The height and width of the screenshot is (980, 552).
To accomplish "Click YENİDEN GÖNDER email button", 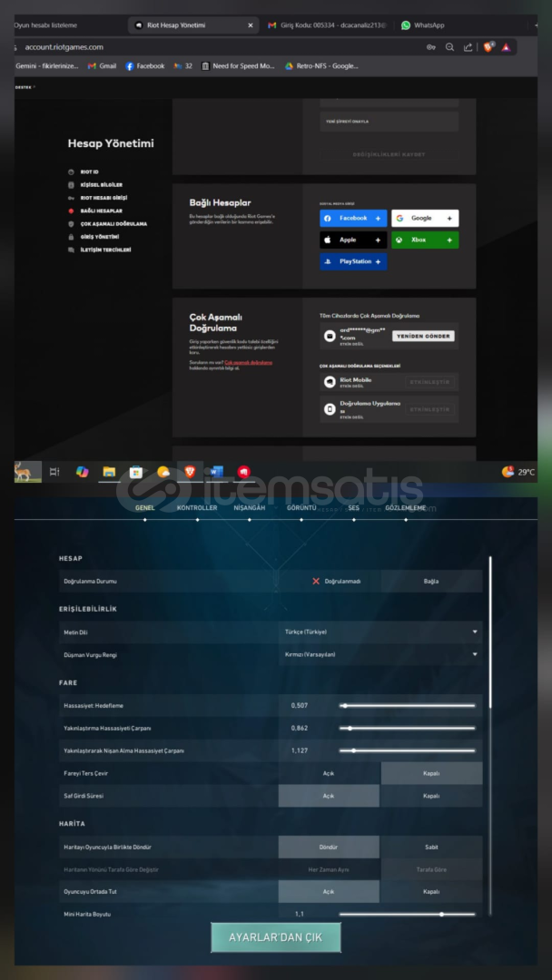I will click(423, 337).
